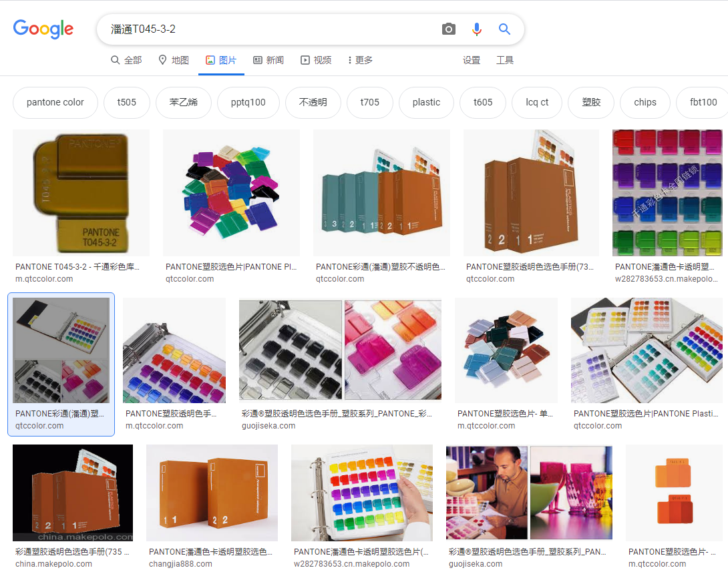Open the 工具 search tools

pos(505,59)
